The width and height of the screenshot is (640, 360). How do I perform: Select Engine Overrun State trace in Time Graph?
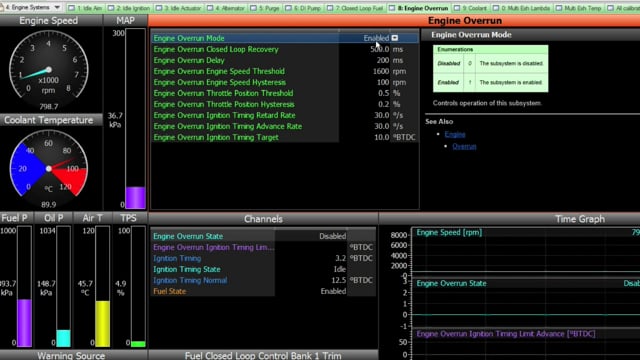coord(451,283)
